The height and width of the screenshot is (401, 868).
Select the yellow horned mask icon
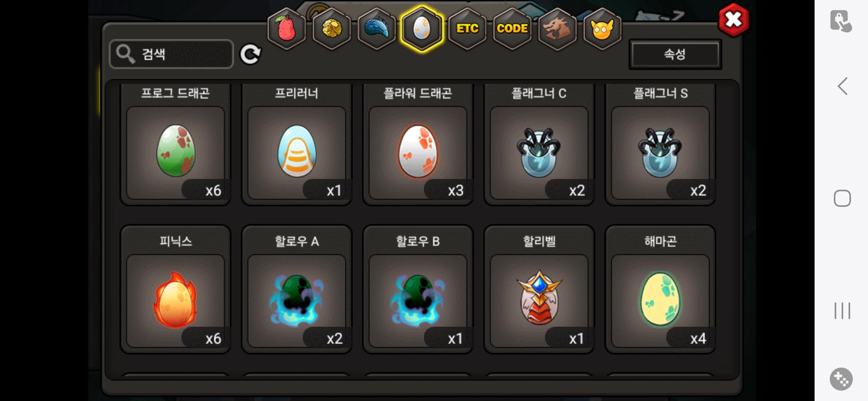coord(602,29)
